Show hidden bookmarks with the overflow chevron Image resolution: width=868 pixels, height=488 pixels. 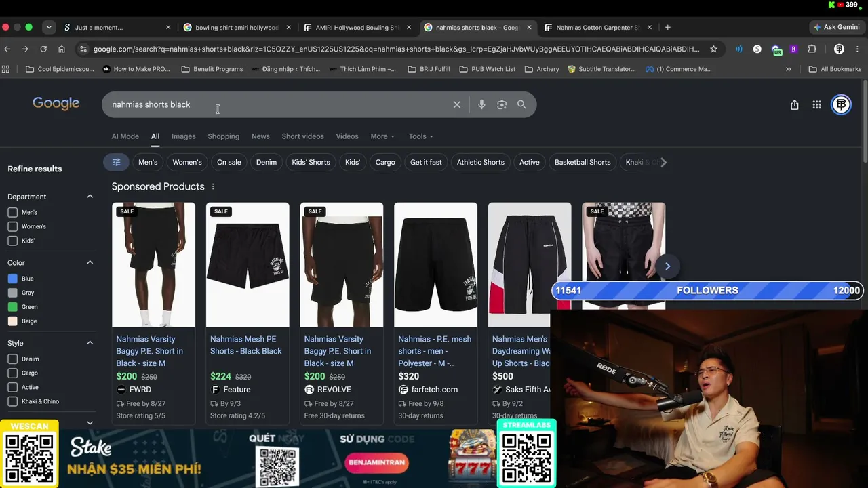[x=788, y=69]
